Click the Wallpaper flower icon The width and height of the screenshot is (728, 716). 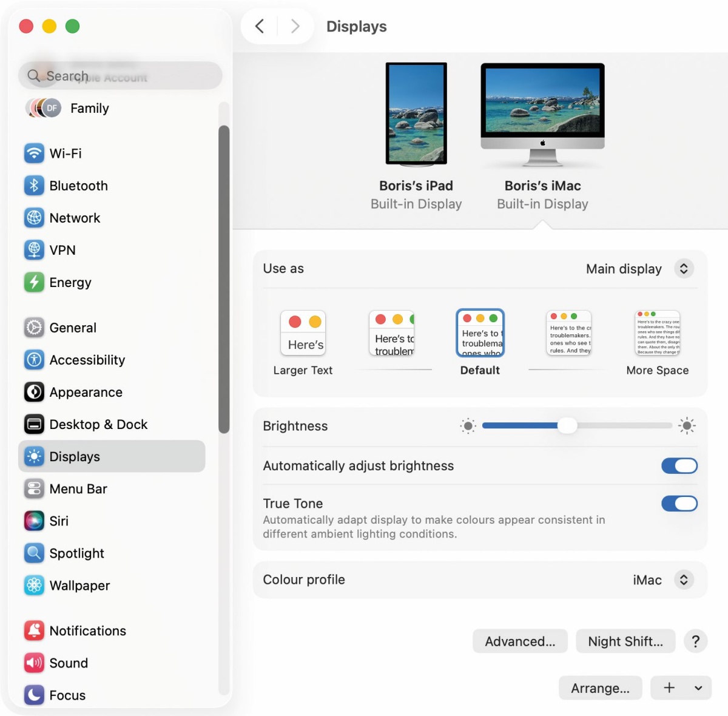coord(34,584)
